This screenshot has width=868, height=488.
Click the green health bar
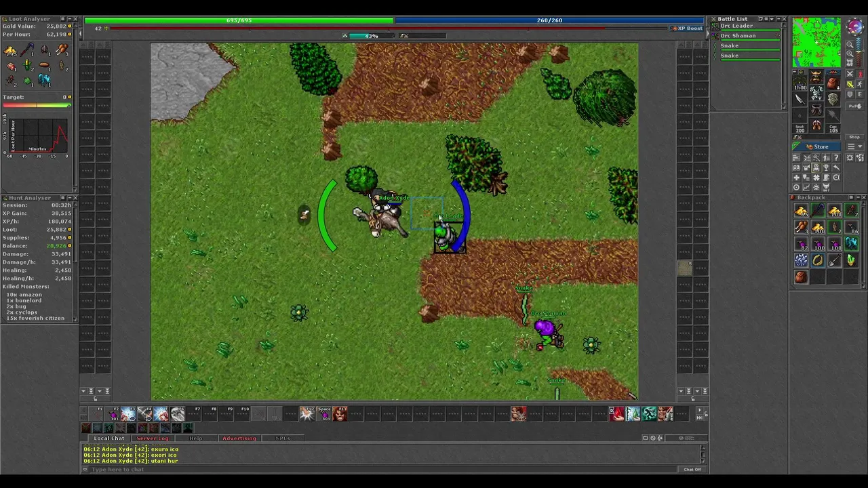(x=239, y=20)
